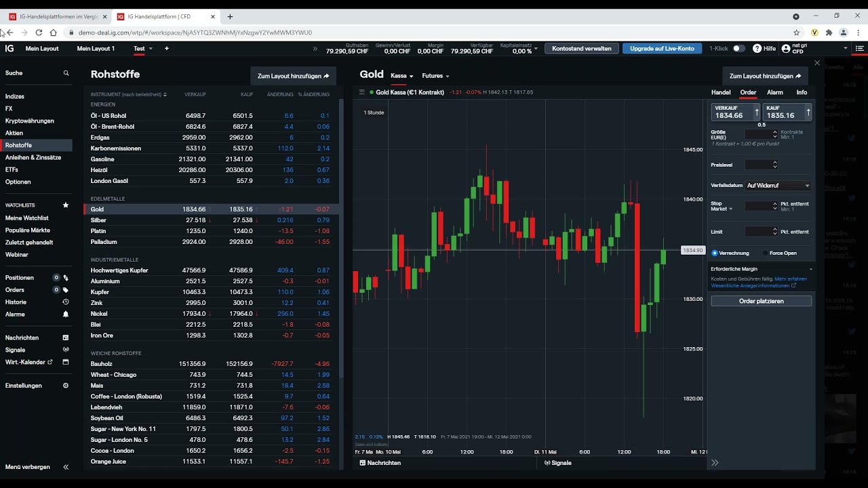Click the IG logo in the top bar
868x488 pixels.
pos(9,49)
